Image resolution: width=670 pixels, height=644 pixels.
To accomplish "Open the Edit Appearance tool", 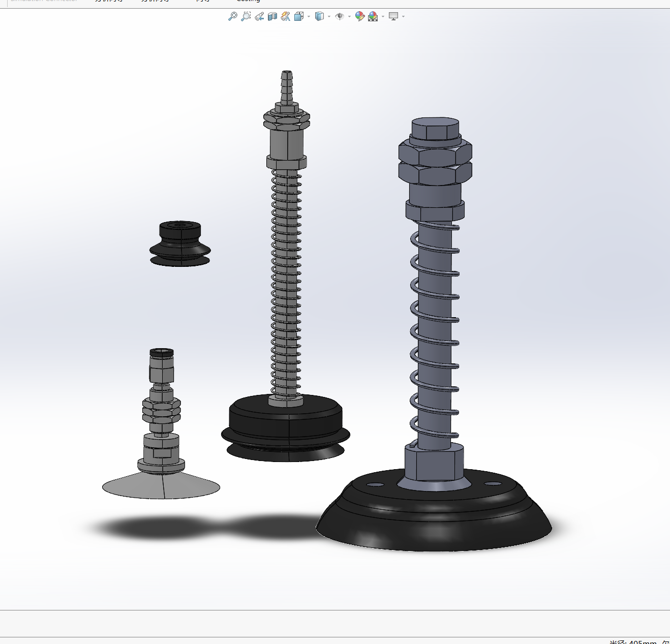I will (x=360, y=16).
